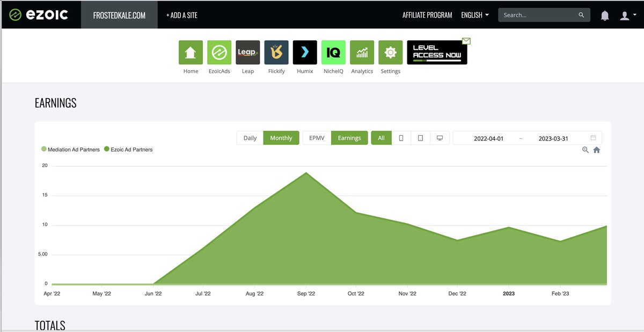Click the Humix label text
The height and width of the screenshot is (332, 644).
305,71
